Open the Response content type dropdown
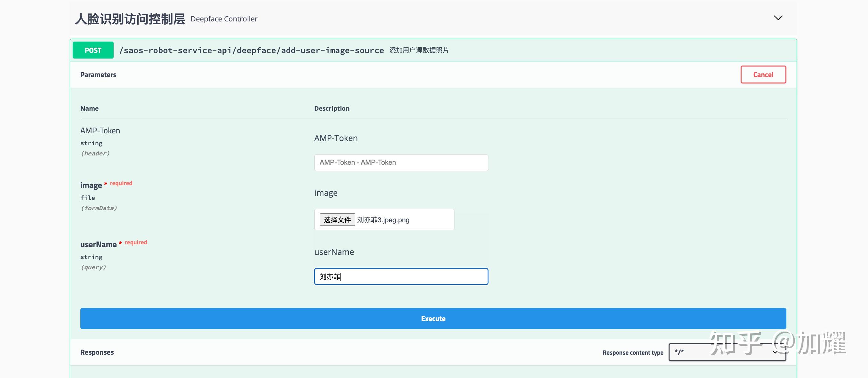The height and width of the screenshot is (378, 868). (x=727, y=352)
